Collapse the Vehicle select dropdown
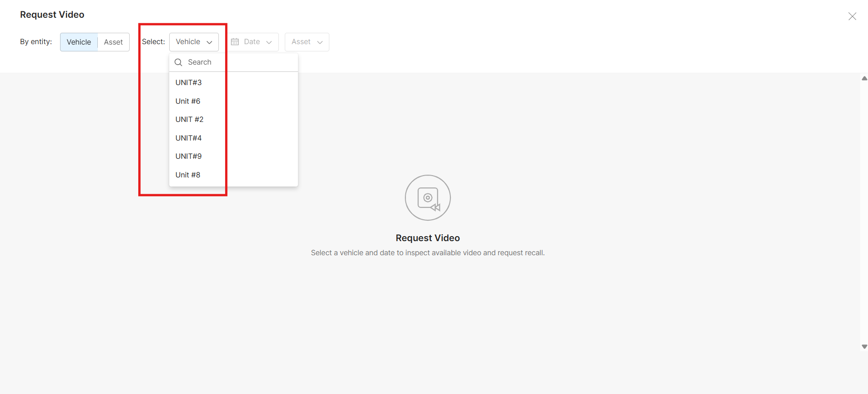Screen dimensions: 868x394 pos(194,42)
